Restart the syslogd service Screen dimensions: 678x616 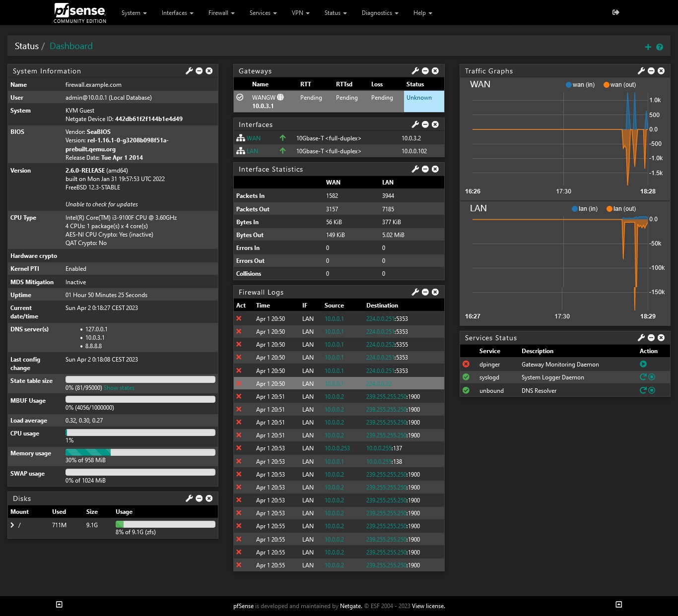[643, 377]
